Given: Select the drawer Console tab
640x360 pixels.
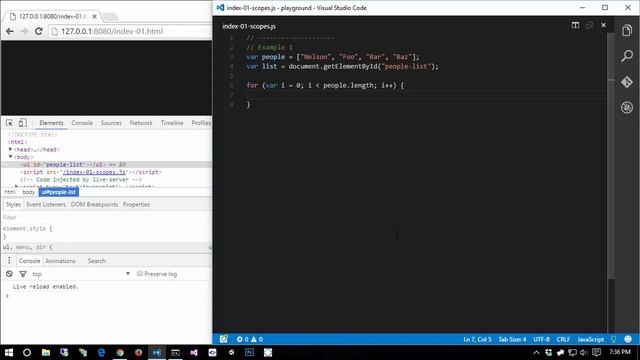Looking at the screenshot, I should point(29,261).
